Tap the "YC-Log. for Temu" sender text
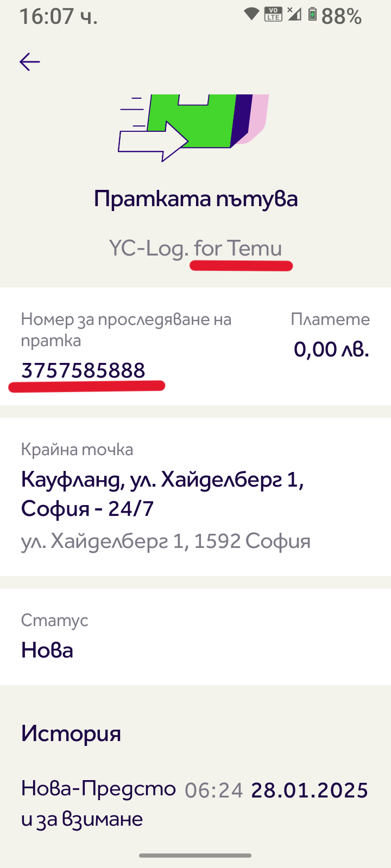Image resolution: width=391 pixels, height=868 pixels. 195,248
